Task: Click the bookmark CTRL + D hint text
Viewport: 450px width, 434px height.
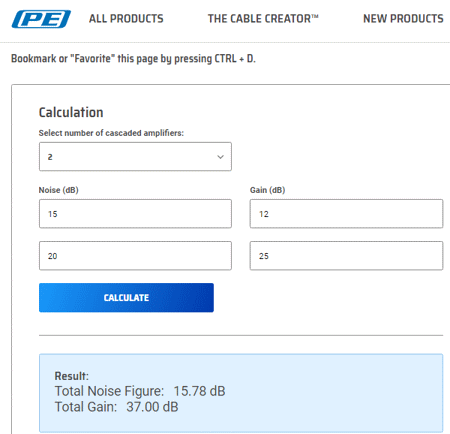Action: tap(133, 59)
